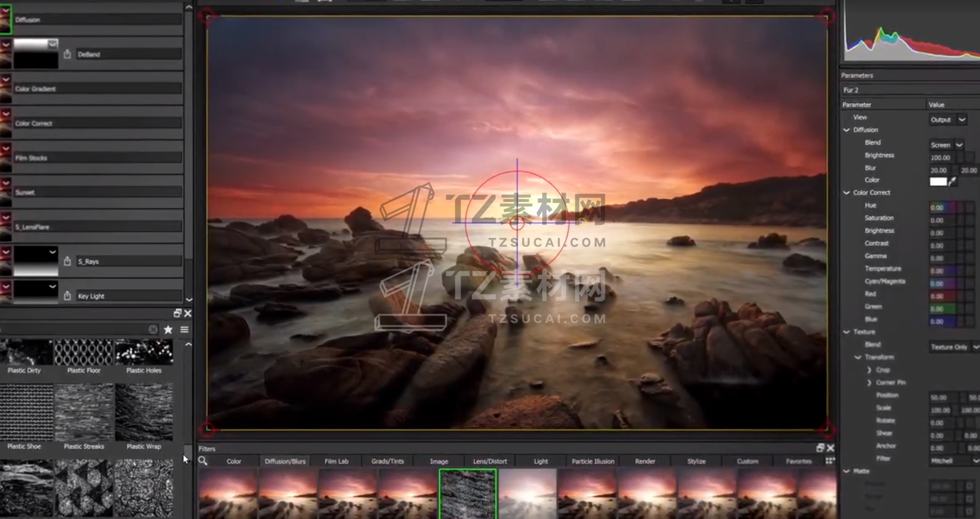
Task: Click the mask link icon beside DeBand
Action: point(67,54)
